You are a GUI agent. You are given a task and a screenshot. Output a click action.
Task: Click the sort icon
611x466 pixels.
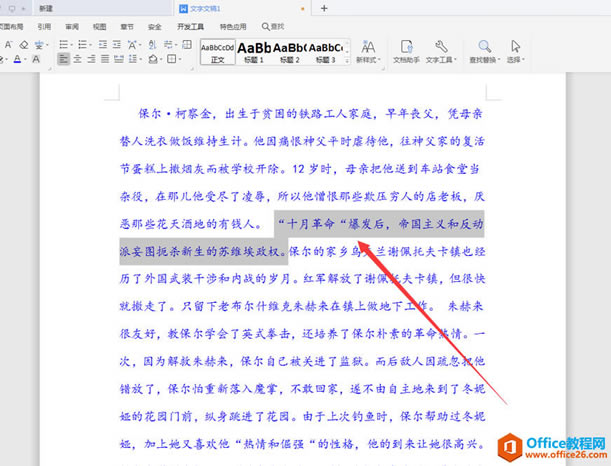(152, 45)
